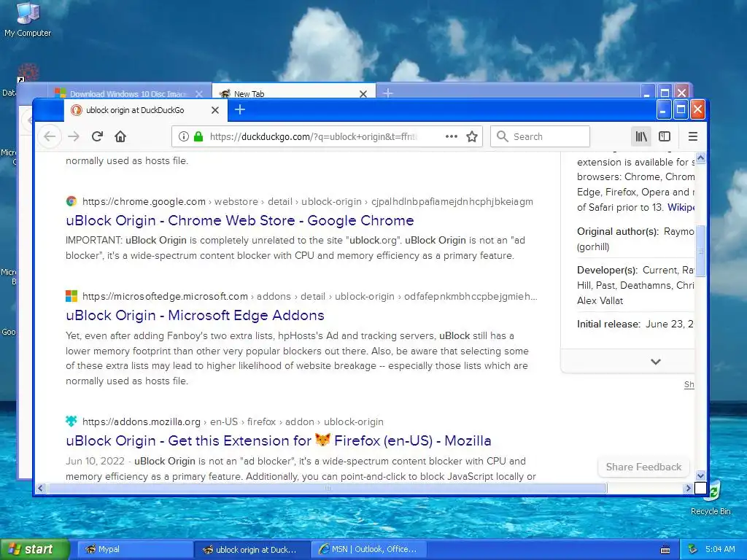Click the vertical scrollbar down arrow
This screenshot has width=747, height=560.
coord(700,475)
